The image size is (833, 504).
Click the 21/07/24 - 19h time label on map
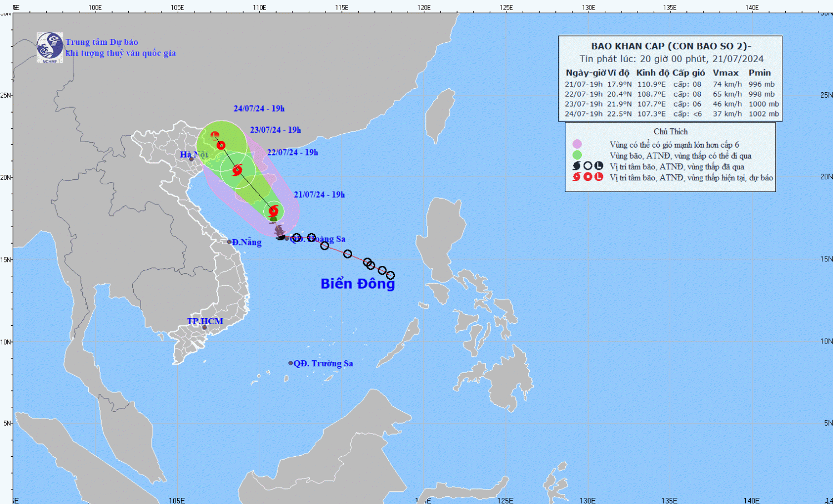pyautogui.click(x=319, y=195)
